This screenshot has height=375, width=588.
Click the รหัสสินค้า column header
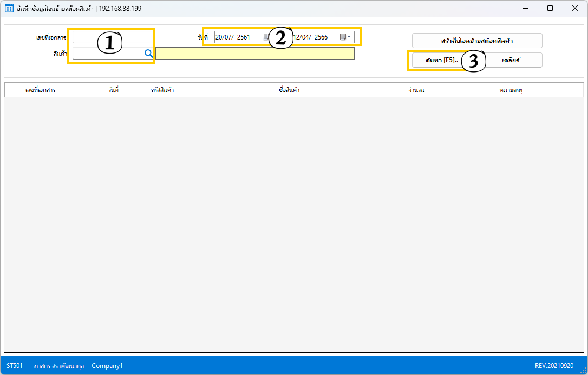click(x=166, y=90)
